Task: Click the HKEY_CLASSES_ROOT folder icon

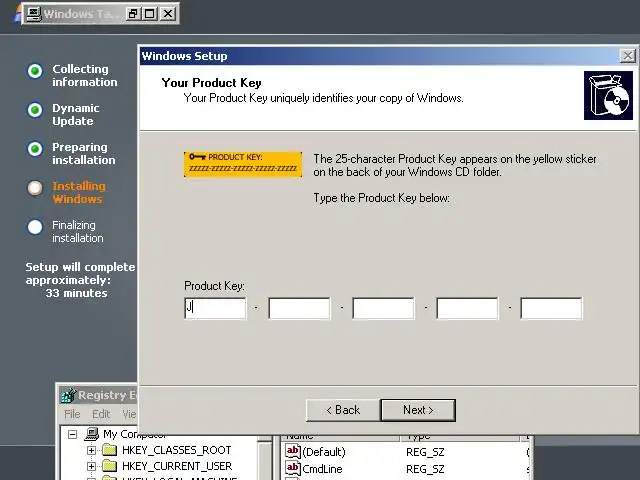Action: (109, 450)
